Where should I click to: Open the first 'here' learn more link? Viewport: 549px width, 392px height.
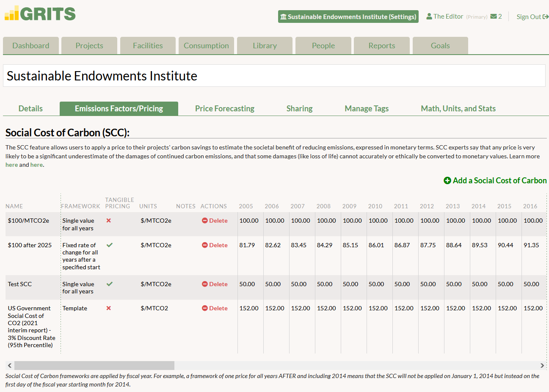point(11,165)
